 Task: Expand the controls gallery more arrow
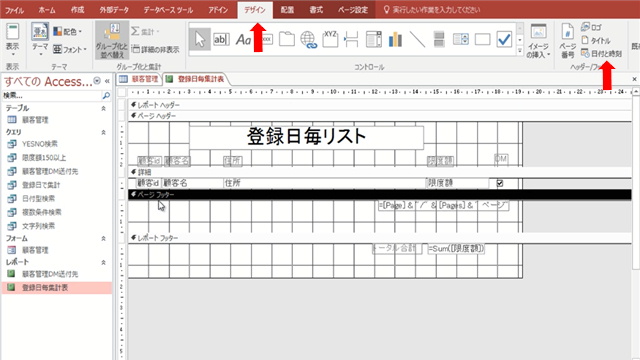click(520, 51)
